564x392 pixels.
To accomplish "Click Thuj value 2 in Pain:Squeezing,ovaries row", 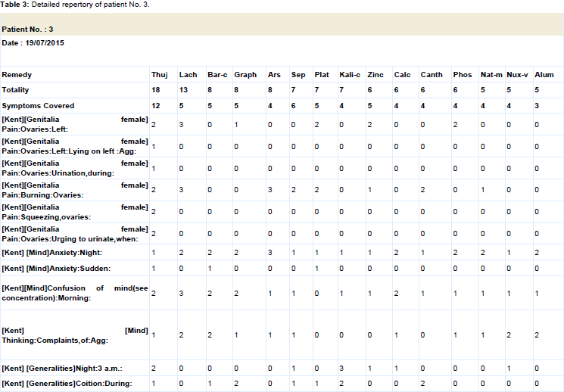I will tap(154, 211).
